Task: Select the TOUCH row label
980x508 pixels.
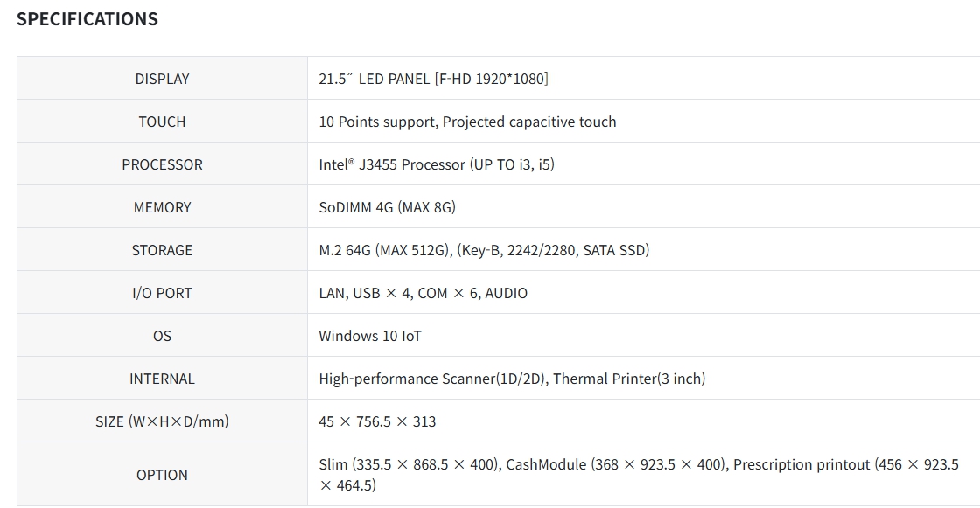Action: [162, 122]
